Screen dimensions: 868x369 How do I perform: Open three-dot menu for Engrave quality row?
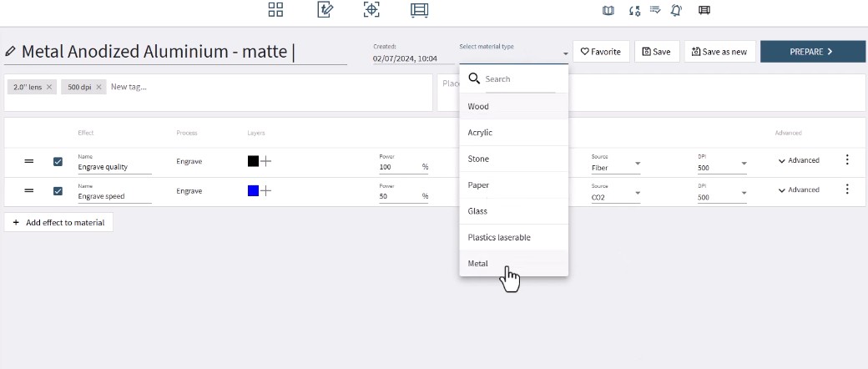[847, 160]
